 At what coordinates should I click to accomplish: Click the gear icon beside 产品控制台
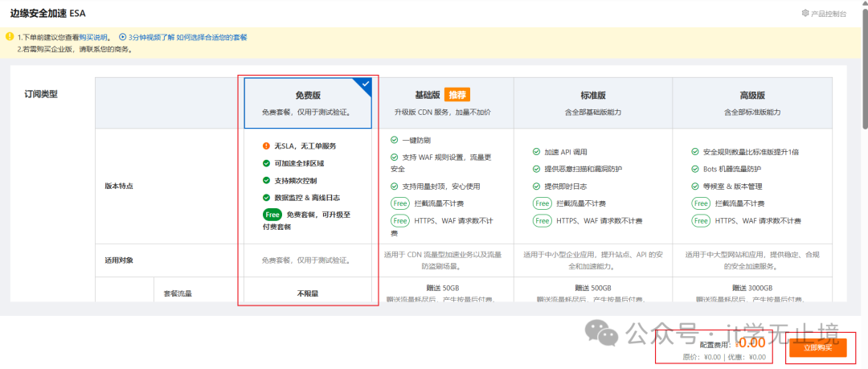click(805, 14)
